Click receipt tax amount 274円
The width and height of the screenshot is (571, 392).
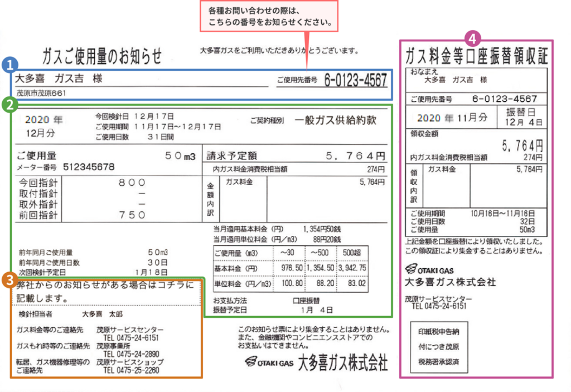coord(533,157)
